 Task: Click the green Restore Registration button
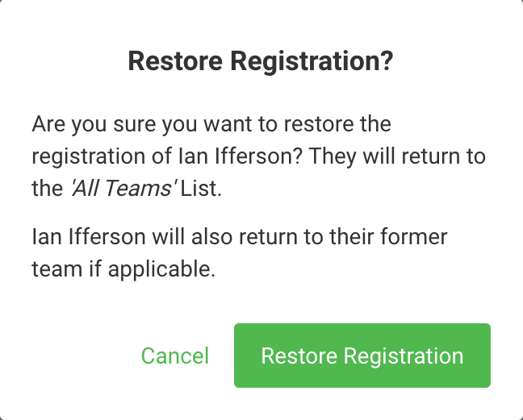pos(362,356)
